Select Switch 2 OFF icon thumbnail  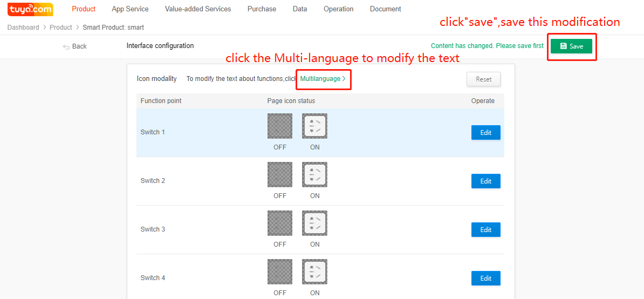coord(280,174)
